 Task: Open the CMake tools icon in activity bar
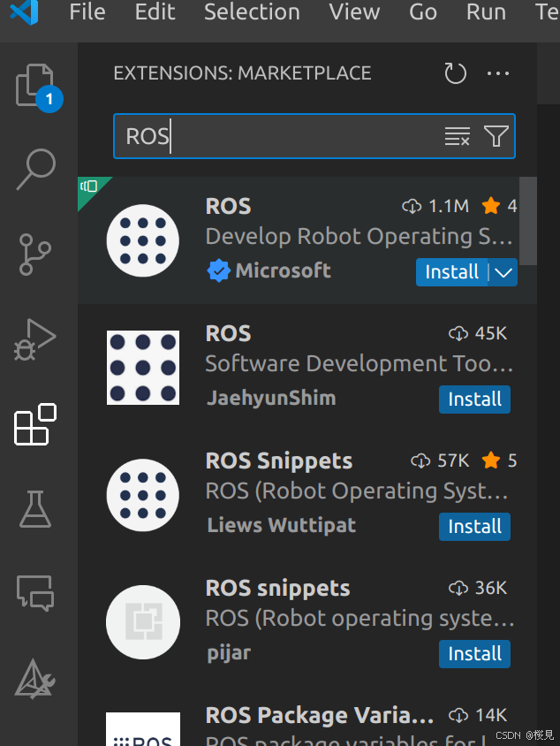coord(34,679)
